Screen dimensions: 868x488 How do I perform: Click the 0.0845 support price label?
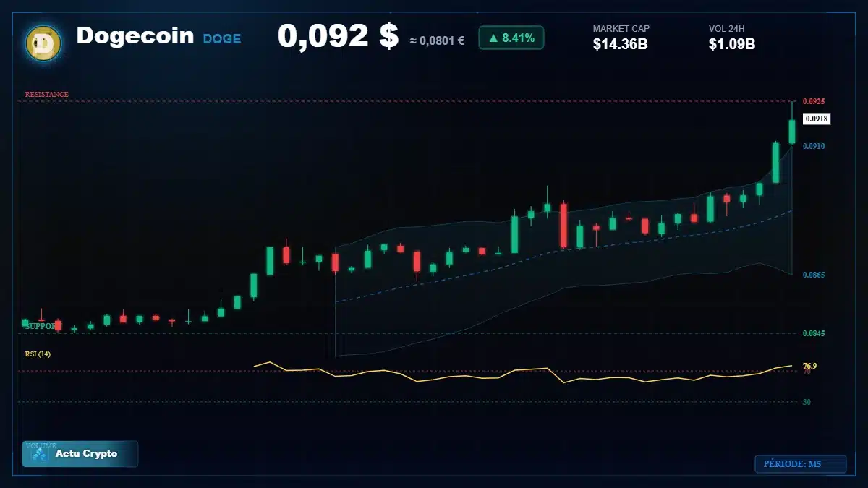[814, 333]
